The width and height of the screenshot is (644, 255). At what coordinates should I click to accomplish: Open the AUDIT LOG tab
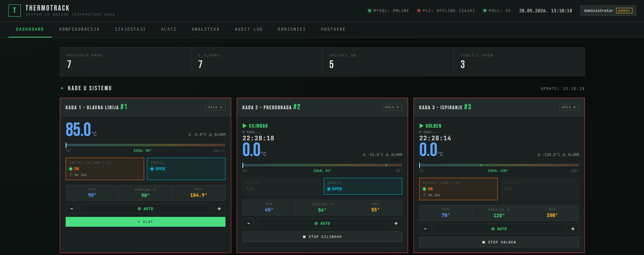(249, 29)
